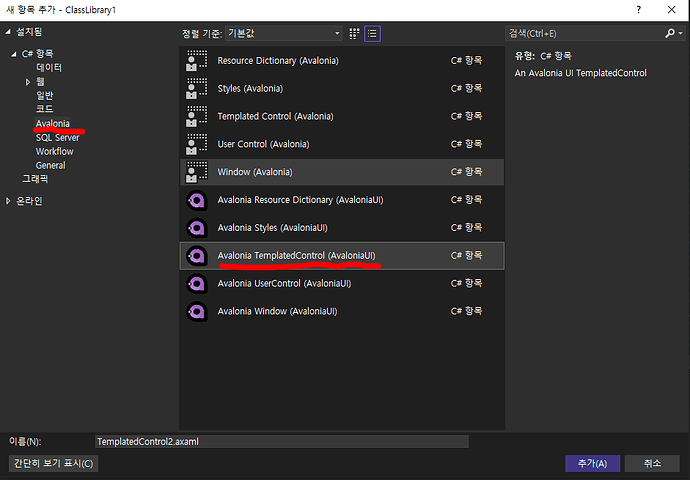
Task: Select the Avalonia category in the tree
Action: (53, 123)
